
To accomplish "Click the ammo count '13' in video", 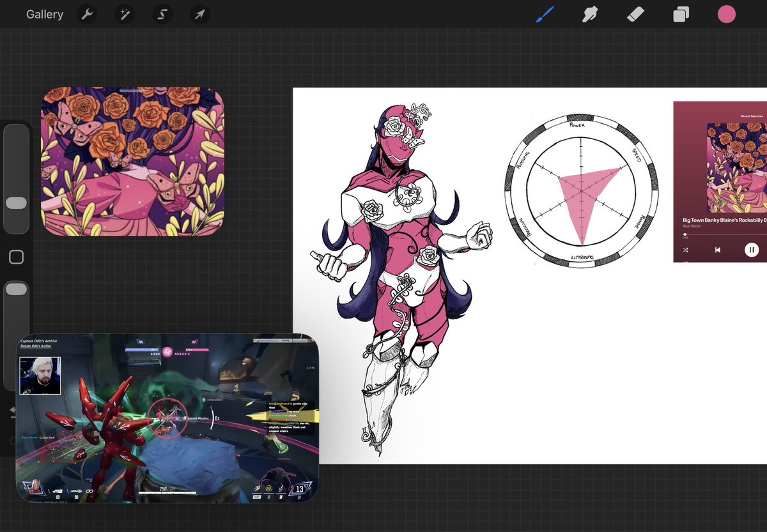I will coord(298,489).
